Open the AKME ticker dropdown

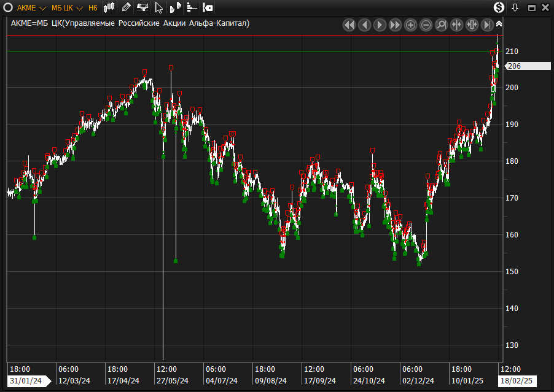[x=31, y=8]
